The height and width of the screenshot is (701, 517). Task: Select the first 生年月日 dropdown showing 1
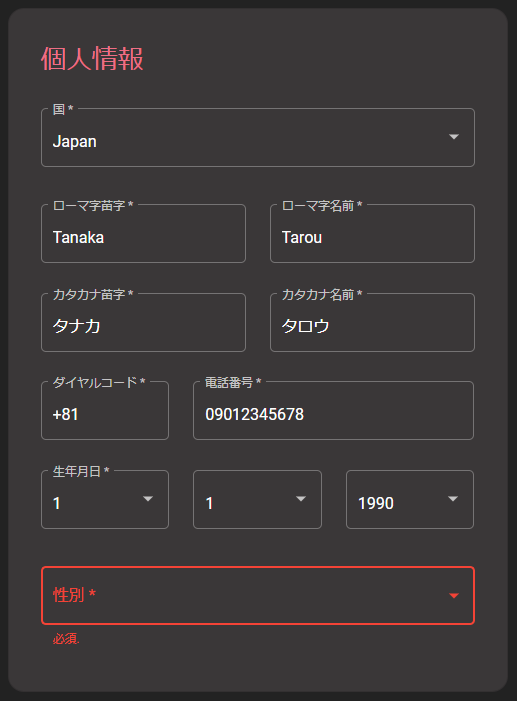coord(105,499)
